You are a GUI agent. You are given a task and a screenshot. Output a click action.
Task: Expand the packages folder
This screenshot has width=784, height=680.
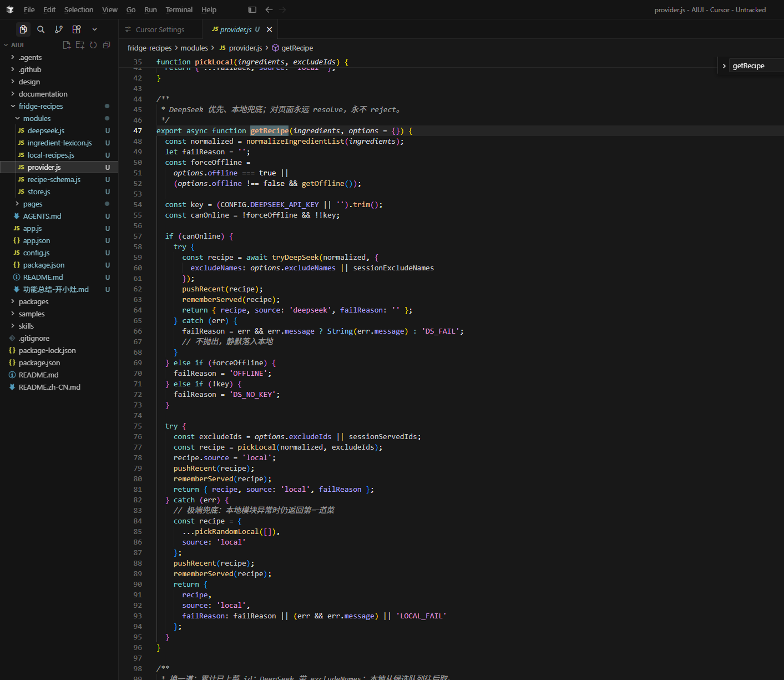coord(33,301)
